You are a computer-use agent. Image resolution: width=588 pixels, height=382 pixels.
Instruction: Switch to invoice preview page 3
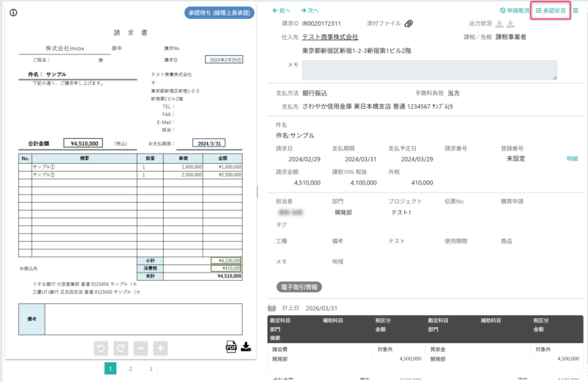(151, 369)
